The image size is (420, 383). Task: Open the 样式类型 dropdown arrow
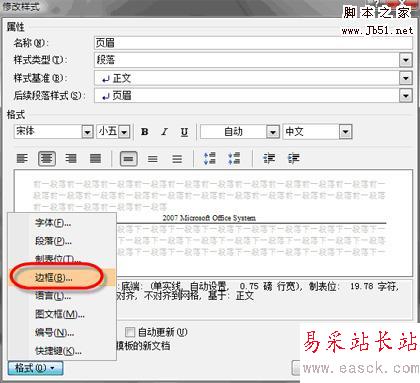point(406,60)
